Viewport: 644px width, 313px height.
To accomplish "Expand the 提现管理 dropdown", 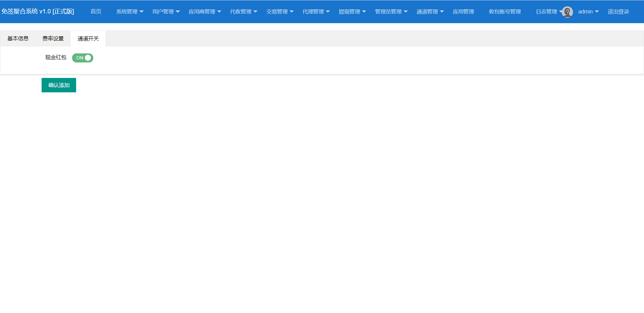I will click(x=352, y=11).
